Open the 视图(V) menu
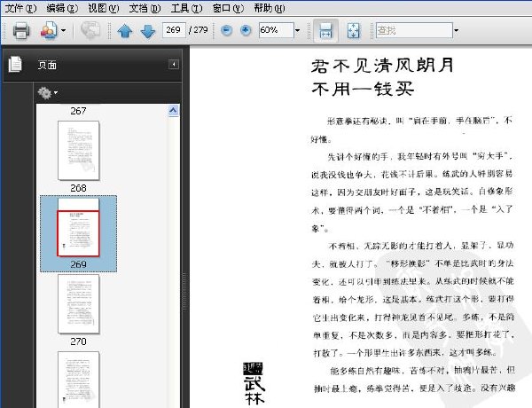Screen dimensions: 532x408 pos(104,8)
